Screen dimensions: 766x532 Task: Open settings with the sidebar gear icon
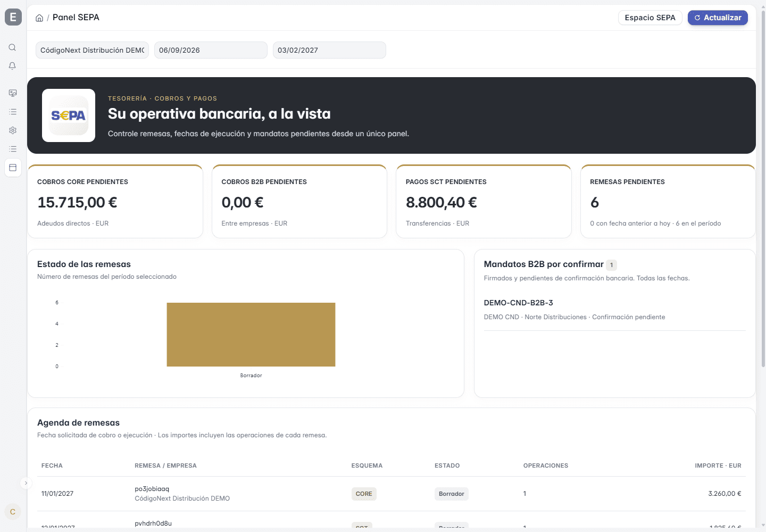[13, 130]
